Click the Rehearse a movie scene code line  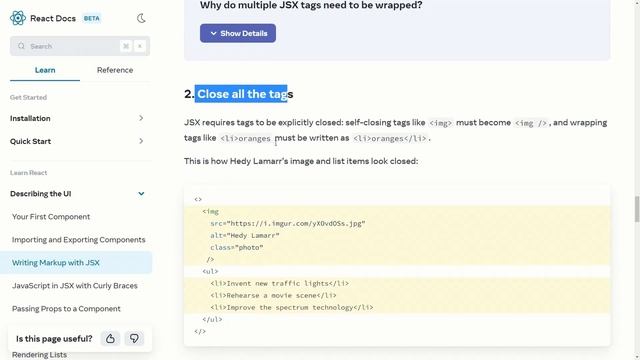pyautogui.click(x=273, y=295)
